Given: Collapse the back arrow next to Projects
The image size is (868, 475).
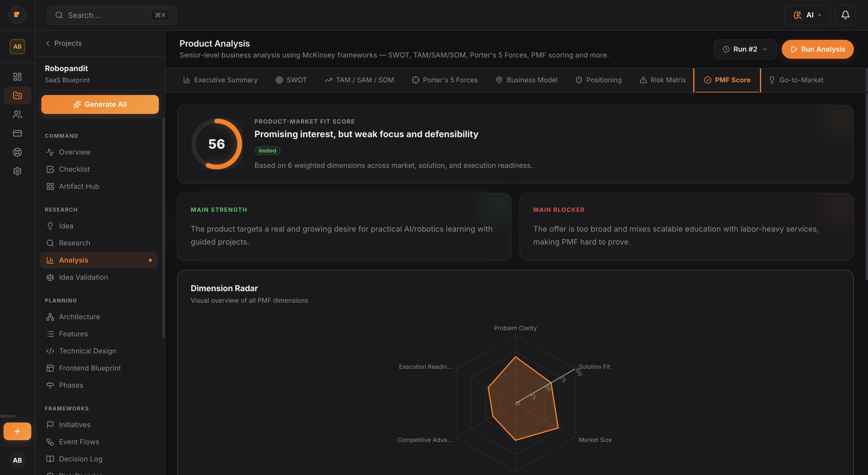Looking at the screenshot, I should [48, 43].
